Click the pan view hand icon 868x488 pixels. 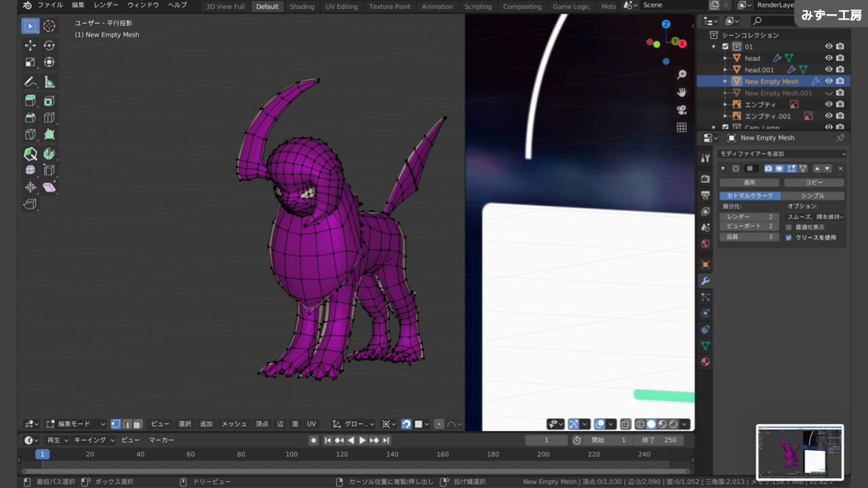[x=682, y=92]
